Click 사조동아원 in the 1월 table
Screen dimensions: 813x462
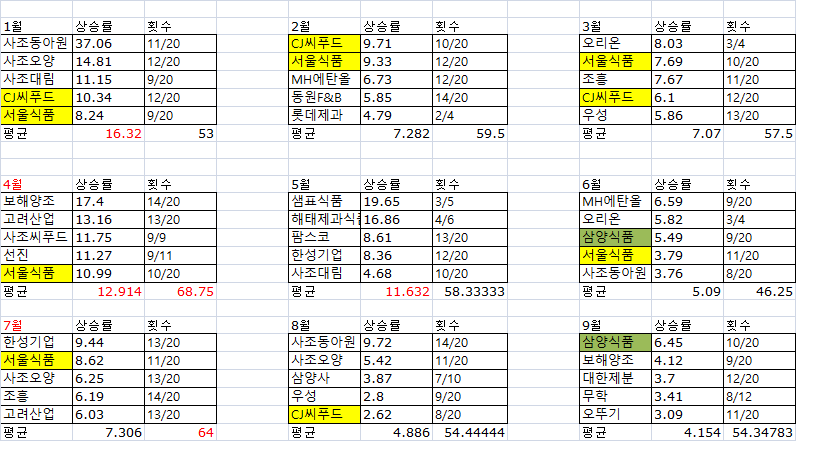coord(36,43)
